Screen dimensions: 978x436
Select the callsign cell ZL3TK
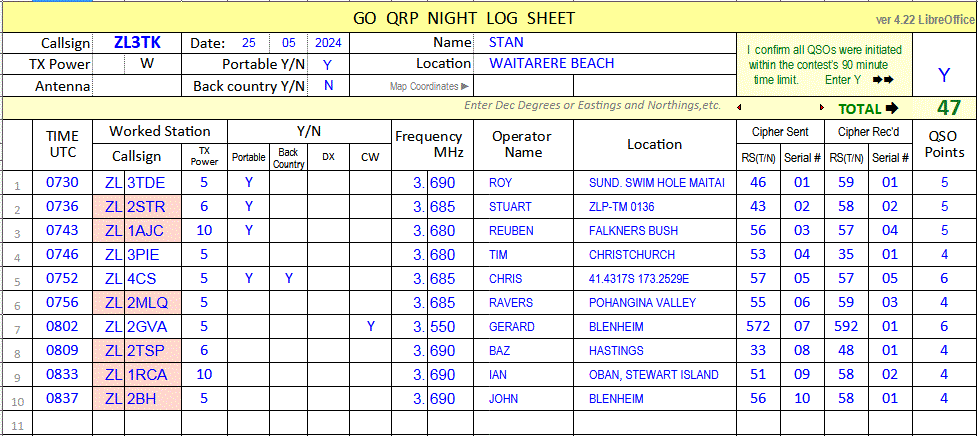click(x=137, y=43)
